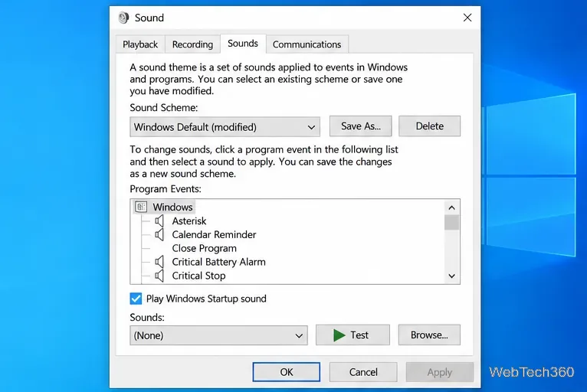Screen dimensions: 587x392
Task: Open the Sound Scheme dropdown
Action: click(x=225, y=127)
